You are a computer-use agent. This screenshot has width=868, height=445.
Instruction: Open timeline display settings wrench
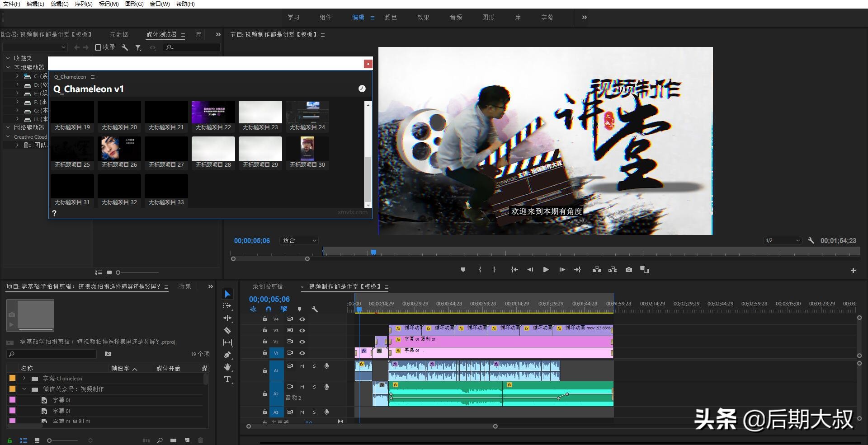tap(315, 309)
